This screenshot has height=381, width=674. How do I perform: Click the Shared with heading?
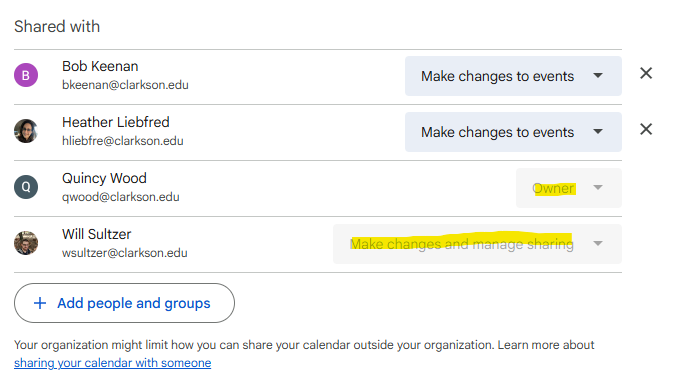pyautogui.click(x=57, y=27)
